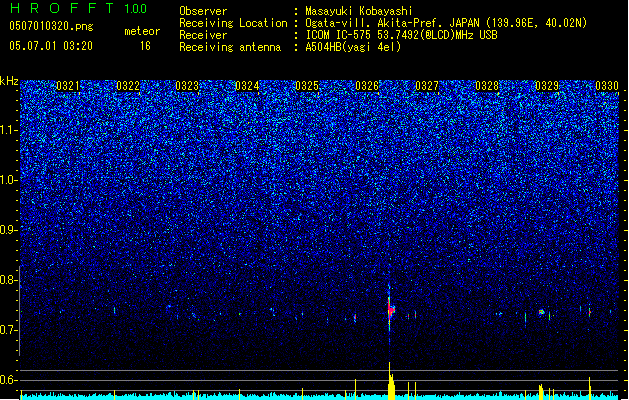
Task: Click the 0321 time marker
Action: click(67, 86)
